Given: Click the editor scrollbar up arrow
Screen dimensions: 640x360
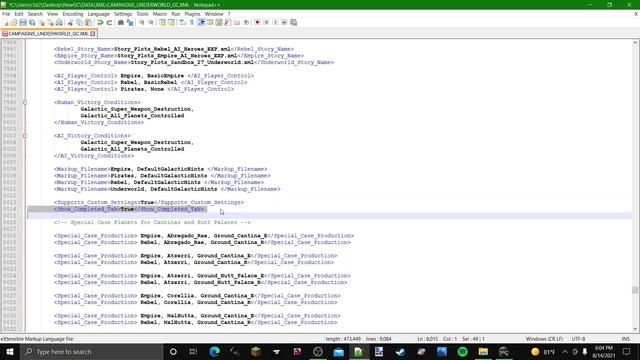Looking at the screenshot, I should coord(635,42).
